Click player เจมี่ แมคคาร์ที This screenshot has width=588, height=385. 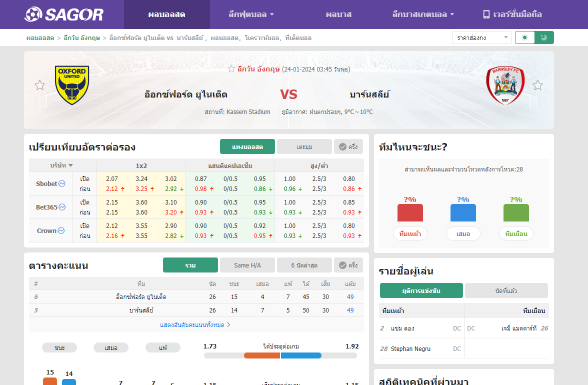coord(519,328)
